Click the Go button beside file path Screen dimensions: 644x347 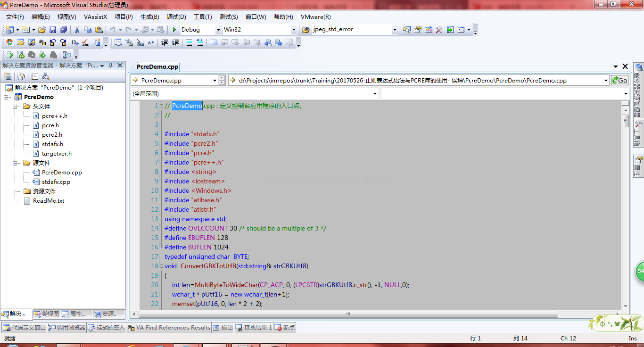tap(619, 81)
